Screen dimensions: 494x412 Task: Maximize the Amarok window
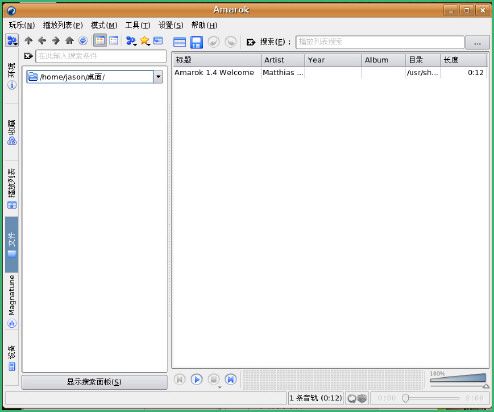pyautogui.click(x=467, y=10)
